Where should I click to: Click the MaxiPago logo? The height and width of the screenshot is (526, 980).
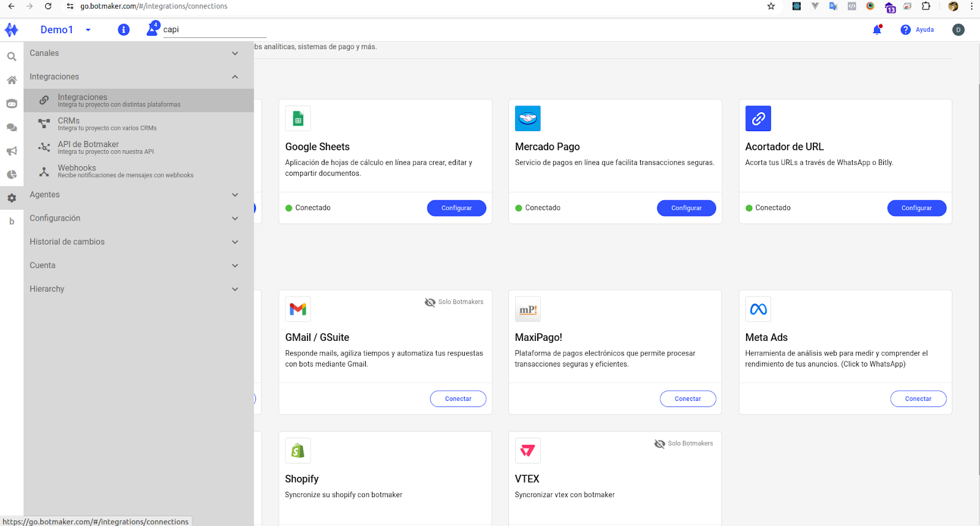pyautogui.click(x=528, y=309)
